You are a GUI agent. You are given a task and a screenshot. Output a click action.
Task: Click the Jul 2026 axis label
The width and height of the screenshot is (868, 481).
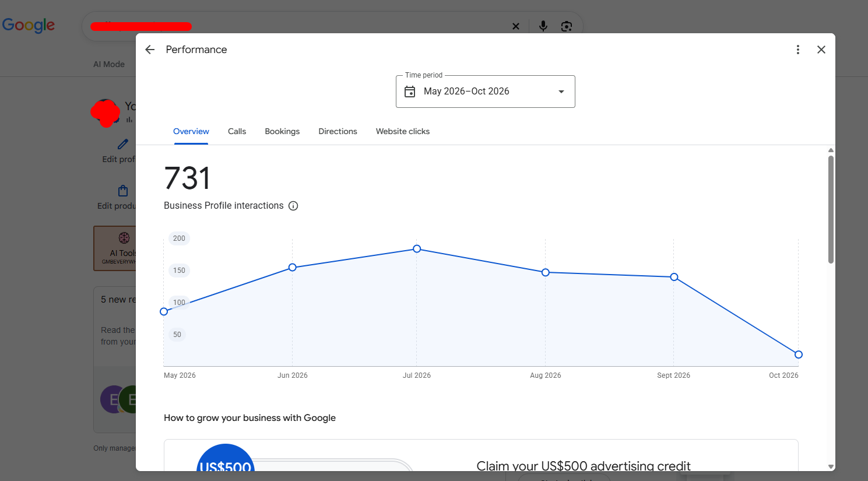pyautogui.click(x=417, y=375)
